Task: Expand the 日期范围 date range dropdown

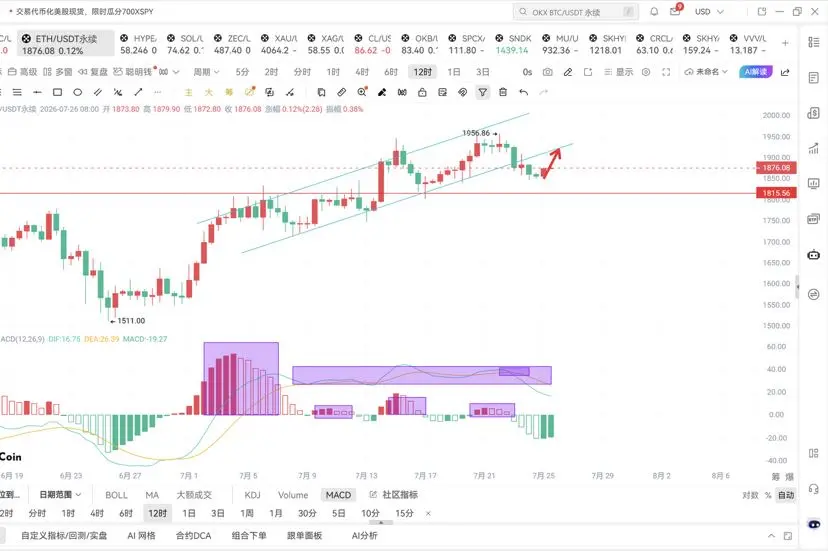Action: click(60, 495)
